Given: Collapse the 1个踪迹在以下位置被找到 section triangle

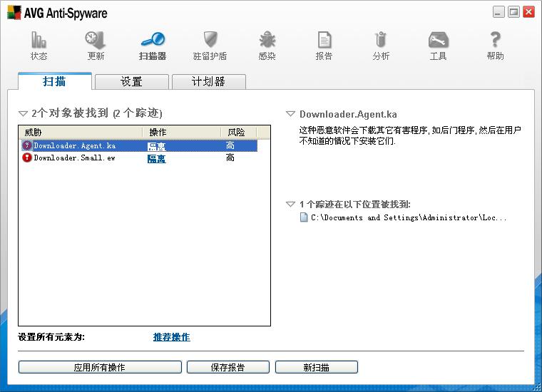Looking at the screenshot, I should [290, 204].
